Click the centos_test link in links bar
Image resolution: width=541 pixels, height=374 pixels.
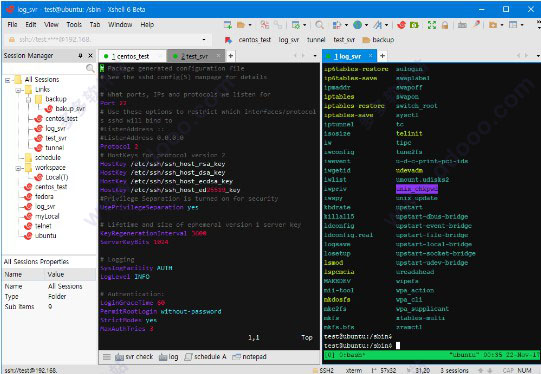coord(255,40)
